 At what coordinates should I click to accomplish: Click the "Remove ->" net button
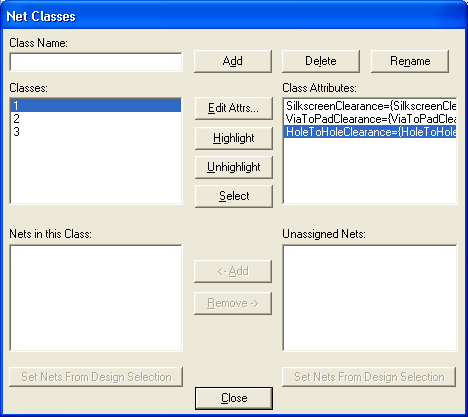pos(233,303)
